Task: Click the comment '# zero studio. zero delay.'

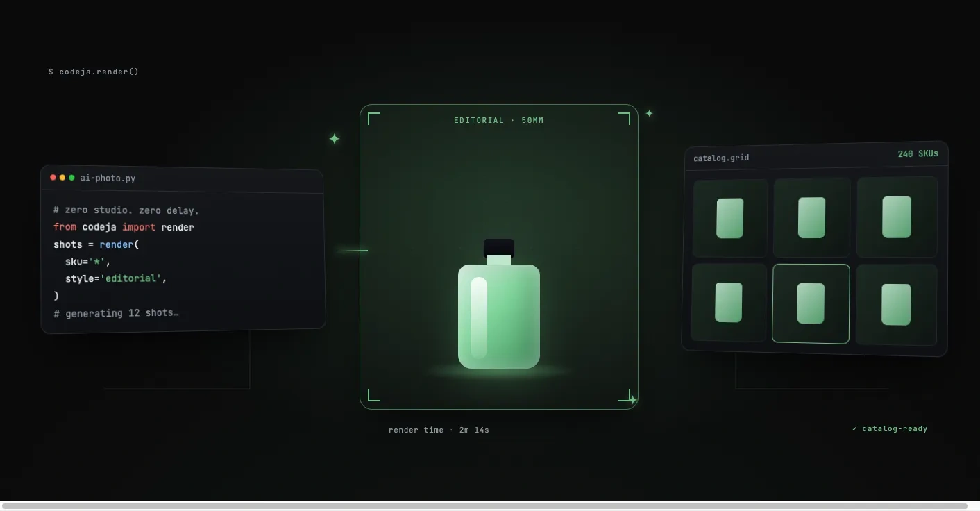Action: click(x=126, y=210)
